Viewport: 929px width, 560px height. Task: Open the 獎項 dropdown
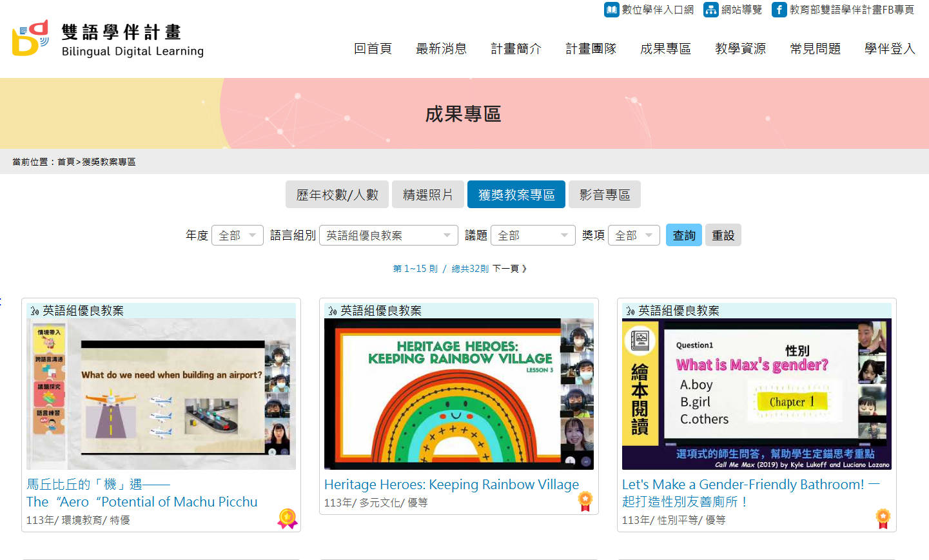pos(634,235)
